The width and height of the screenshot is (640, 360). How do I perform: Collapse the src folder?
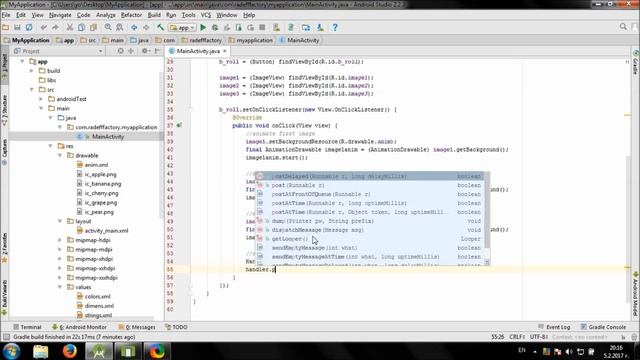31,89
